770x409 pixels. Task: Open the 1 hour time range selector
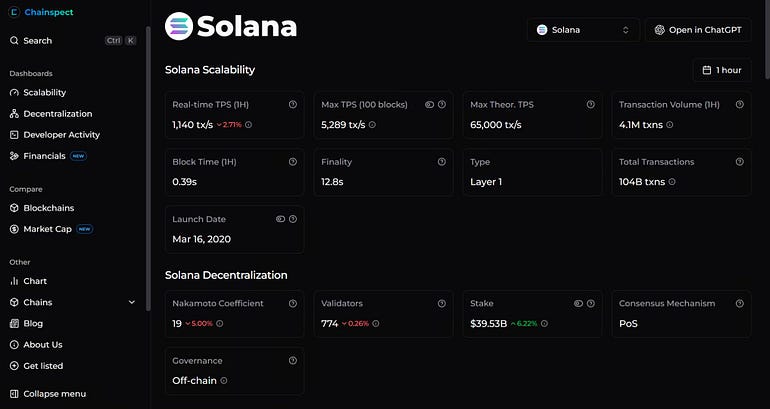(722, 70)
